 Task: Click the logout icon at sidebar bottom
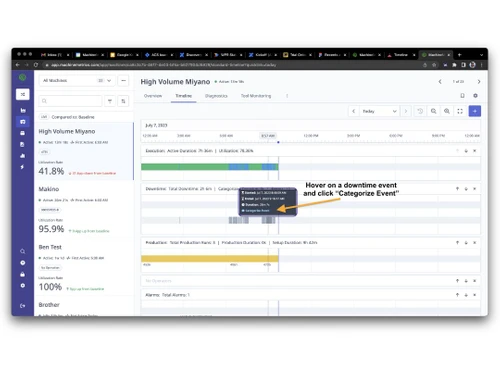pos(22,305)
